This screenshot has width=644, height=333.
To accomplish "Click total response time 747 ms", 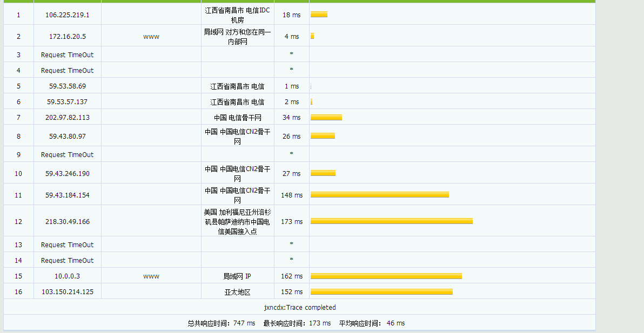I will (x=222, y=323).
